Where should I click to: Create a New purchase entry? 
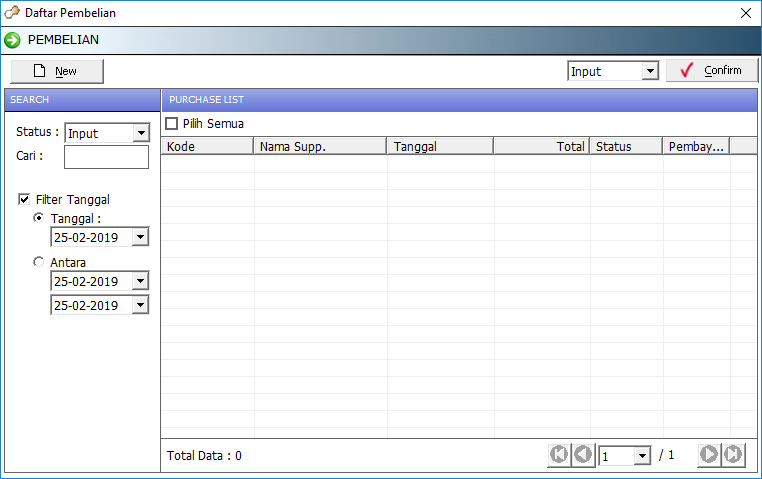coord(57,71)
